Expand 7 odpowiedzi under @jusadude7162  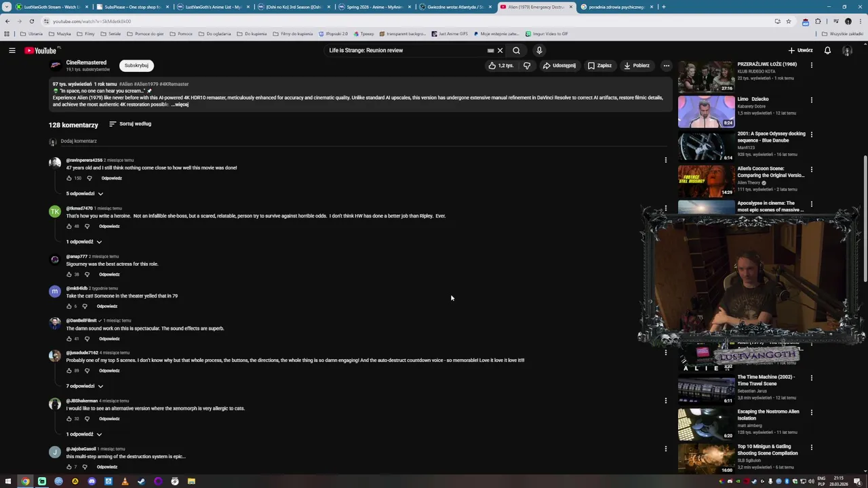tap(85, 386)
